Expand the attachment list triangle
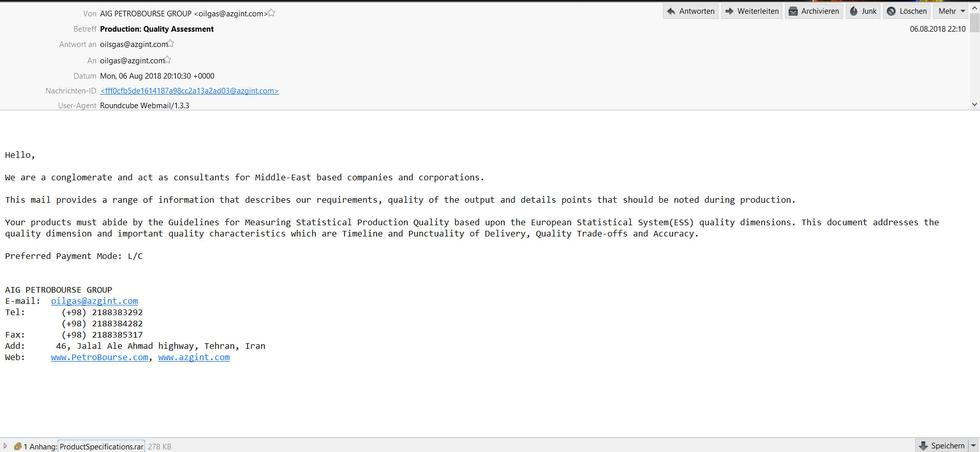 point(5,446)
